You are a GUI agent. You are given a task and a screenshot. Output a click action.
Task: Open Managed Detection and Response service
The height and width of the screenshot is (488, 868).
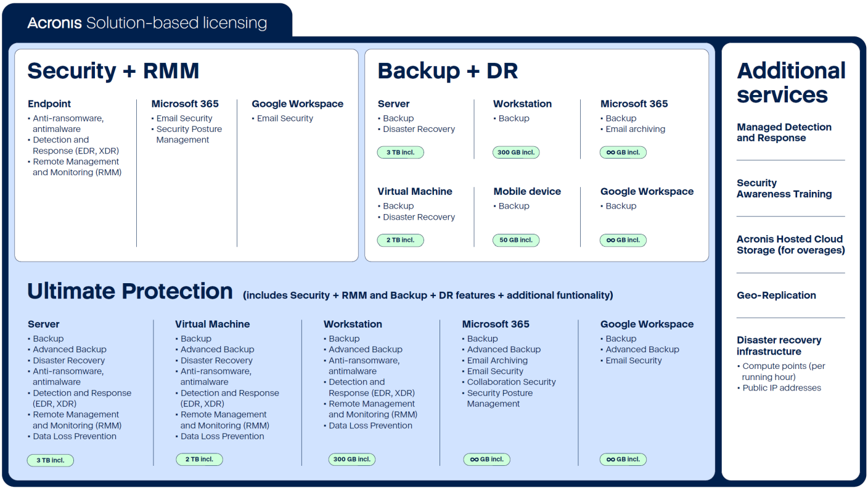coord(784,133)
